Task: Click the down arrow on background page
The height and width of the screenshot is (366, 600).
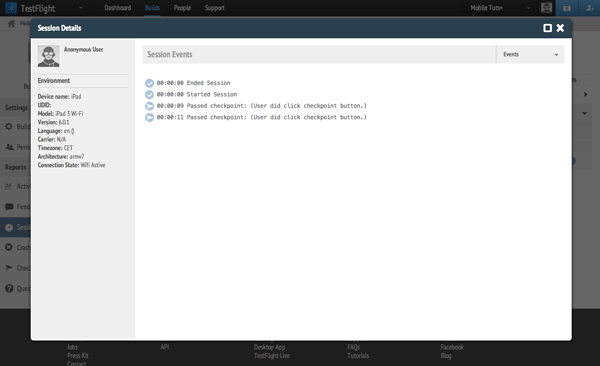Action: (584, 113)
